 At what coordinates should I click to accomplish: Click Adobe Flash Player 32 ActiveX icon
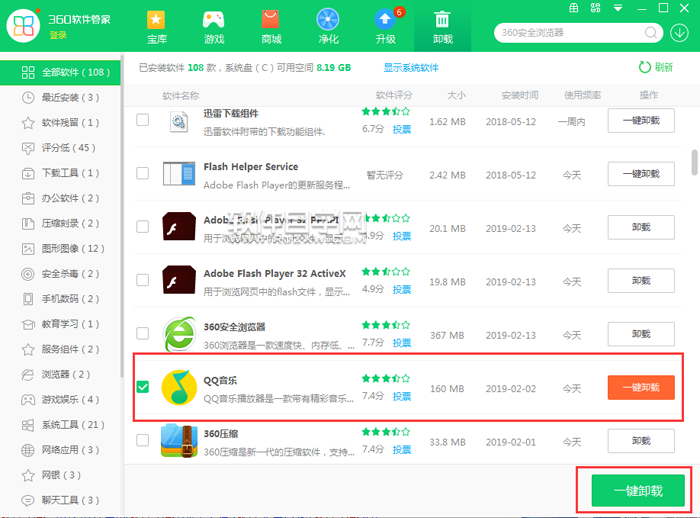click(179, 280)
